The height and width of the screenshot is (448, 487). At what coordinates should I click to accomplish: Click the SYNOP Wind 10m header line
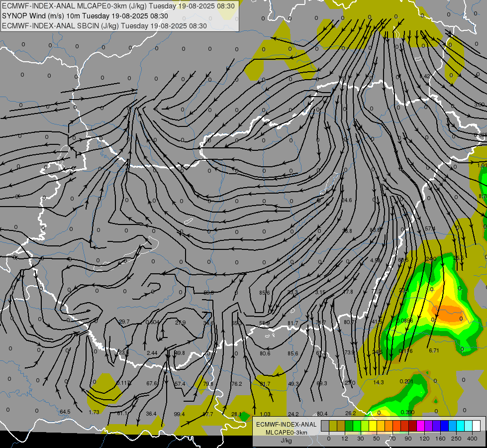85,16
